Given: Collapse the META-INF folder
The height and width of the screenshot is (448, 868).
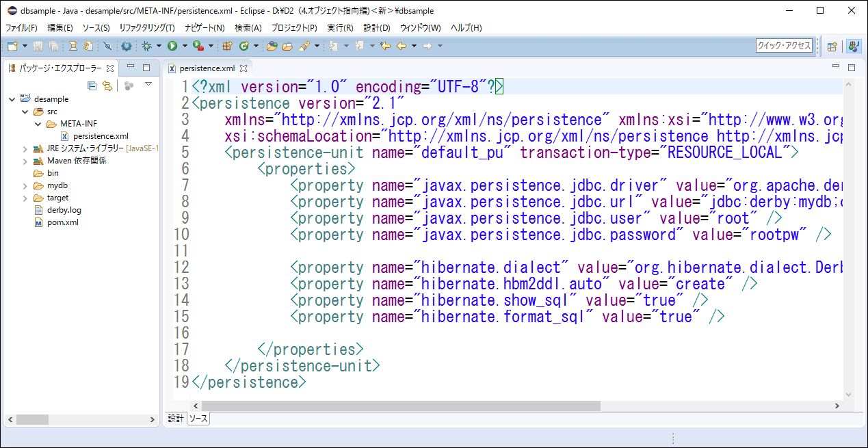Looking at the screenshot, I should click(38, 124).
